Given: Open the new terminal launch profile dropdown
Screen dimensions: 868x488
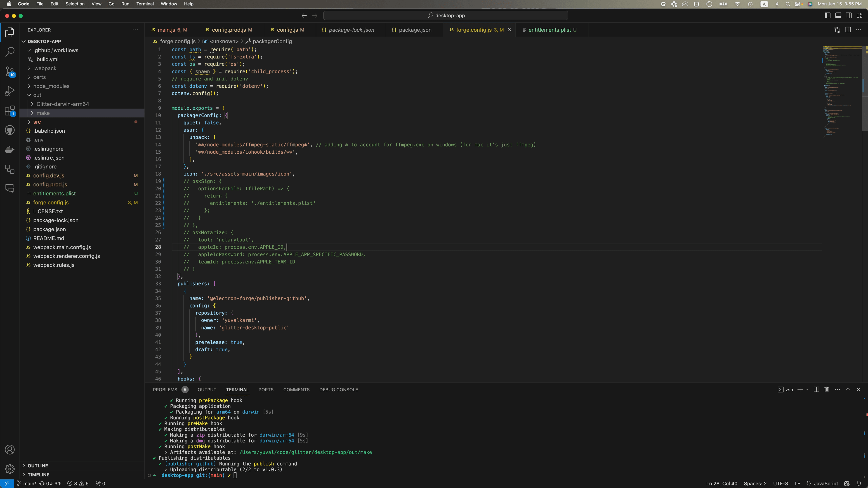Looking at the screenshot, I should pyautogui.click(x=807, y=389).
